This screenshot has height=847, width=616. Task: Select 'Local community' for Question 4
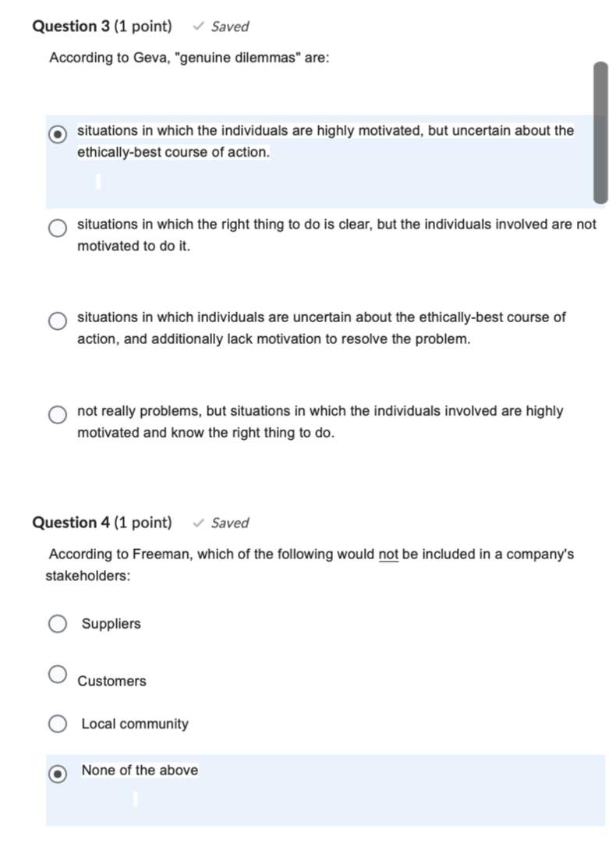tap(57, 723)
